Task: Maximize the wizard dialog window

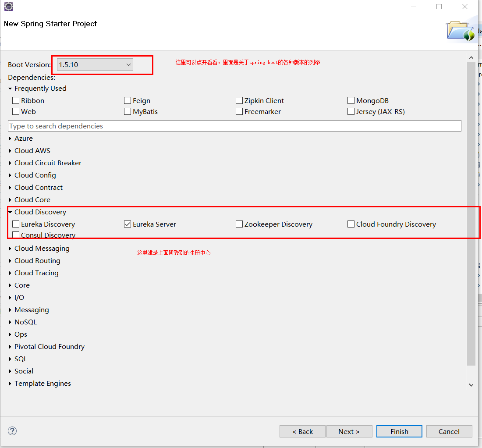Action: [439, 7]
